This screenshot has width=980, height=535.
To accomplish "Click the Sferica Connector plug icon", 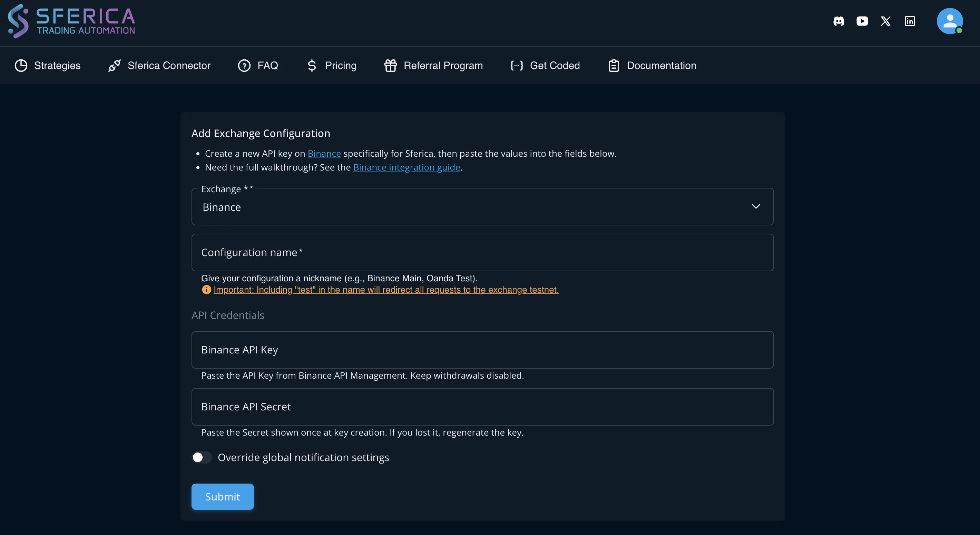I will (115, 66).
